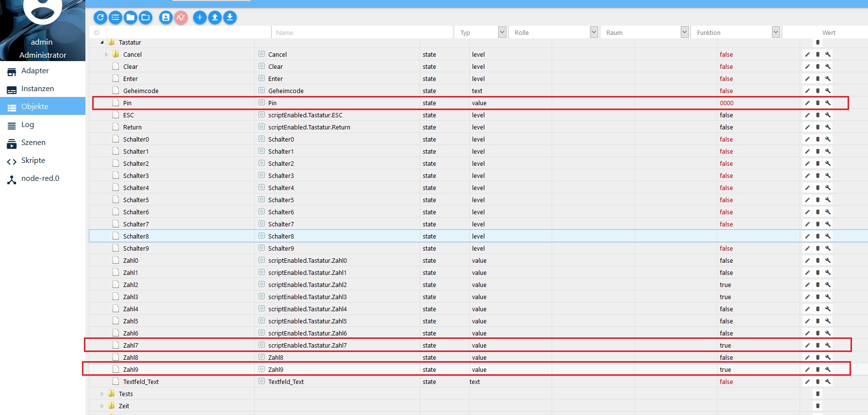Click the refresh objects toolbar icon
868x415 pixels.
(100, 17)
